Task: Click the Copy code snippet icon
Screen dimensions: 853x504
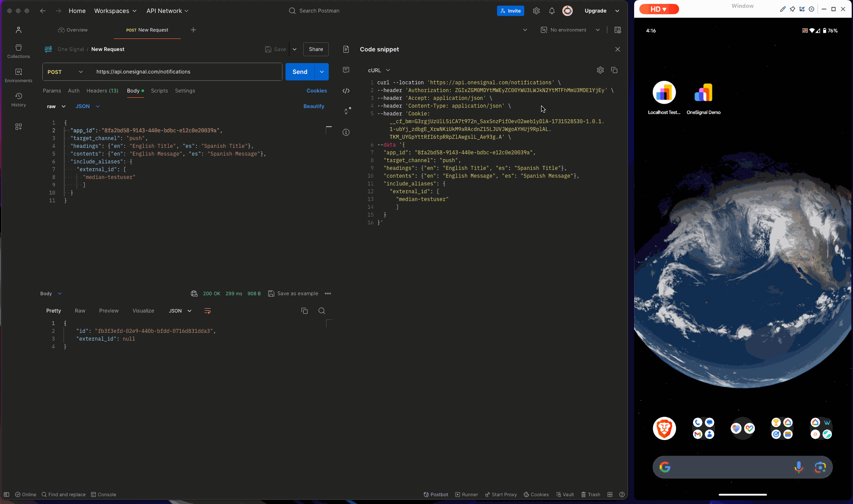Action: pos(614,70)
